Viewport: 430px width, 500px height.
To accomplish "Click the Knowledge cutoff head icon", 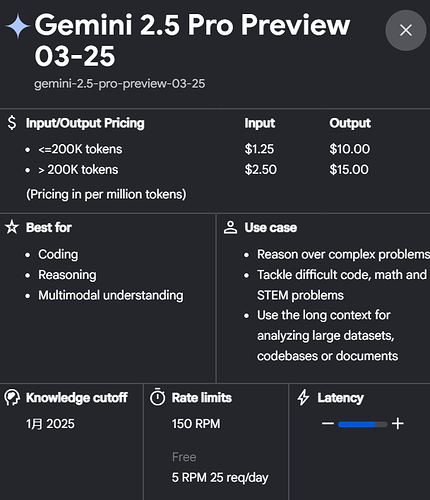I will [12, 398].
